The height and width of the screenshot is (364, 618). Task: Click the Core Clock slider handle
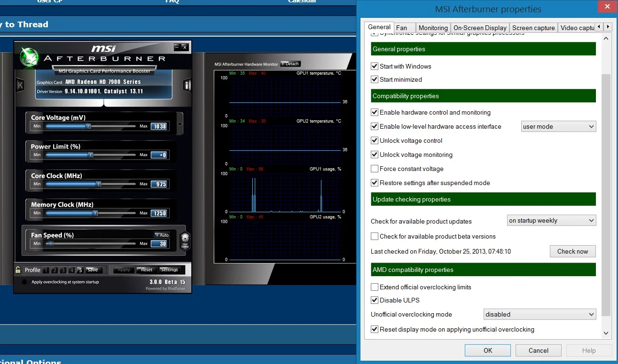tap(99, 184)
